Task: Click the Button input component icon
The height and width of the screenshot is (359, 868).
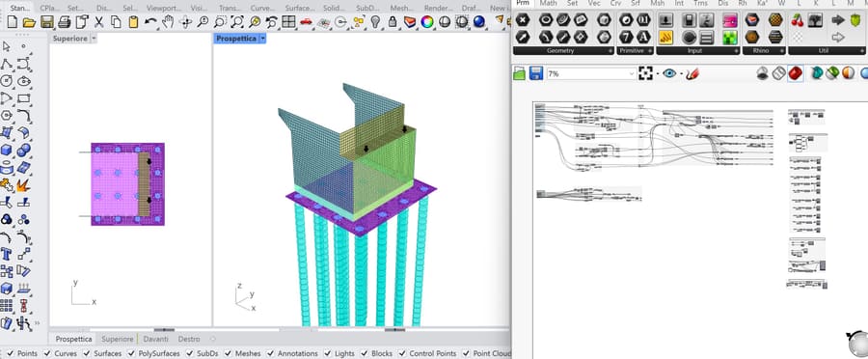Action: tap(689, 37)
